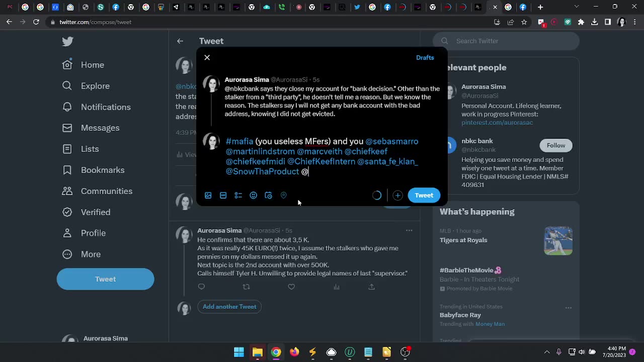Screen dimensions: 644x362
Task: Reply to the Tyler H. tweet
Action: (201, 287)
